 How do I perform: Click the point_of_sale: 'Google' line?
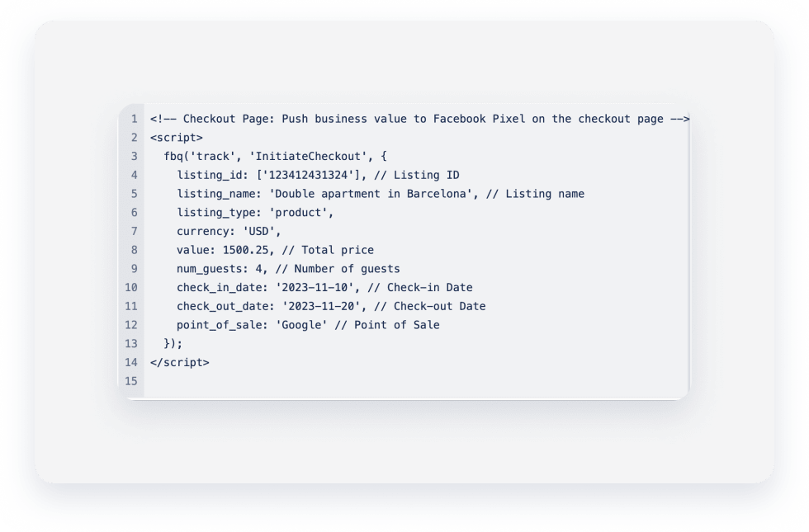(x=308, y=325)
